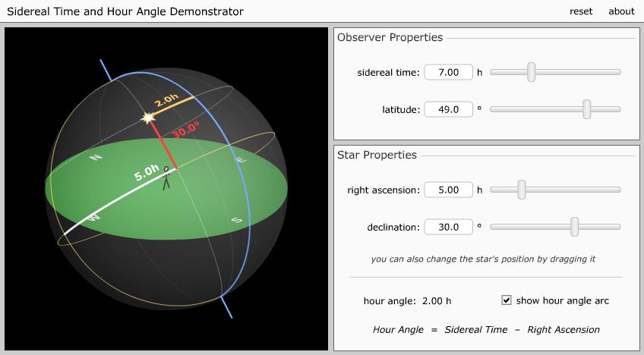This screenshot has height=355, width=644.
Task: Click the sidereal time slider handle
Action: coord(532,72)
